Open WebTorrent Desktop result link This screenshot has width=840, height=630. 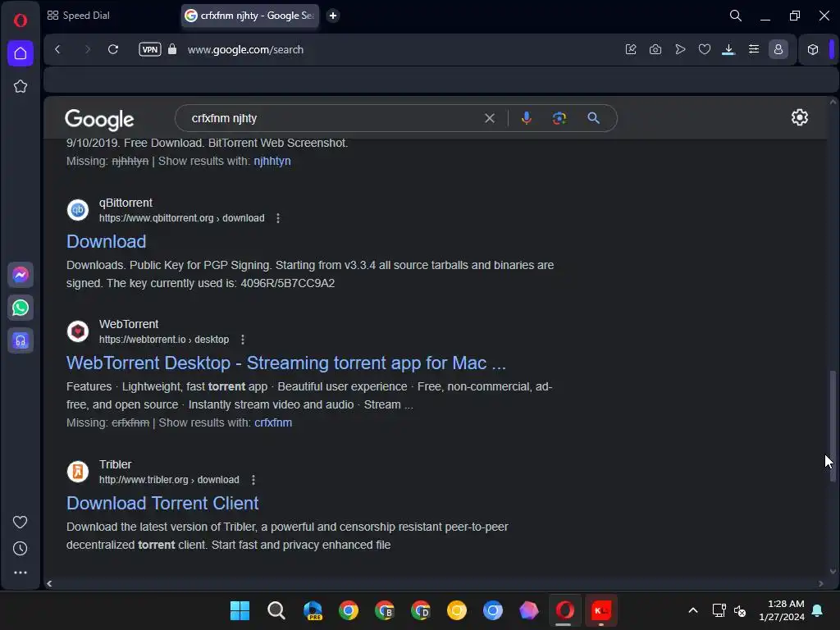[286, 363]
